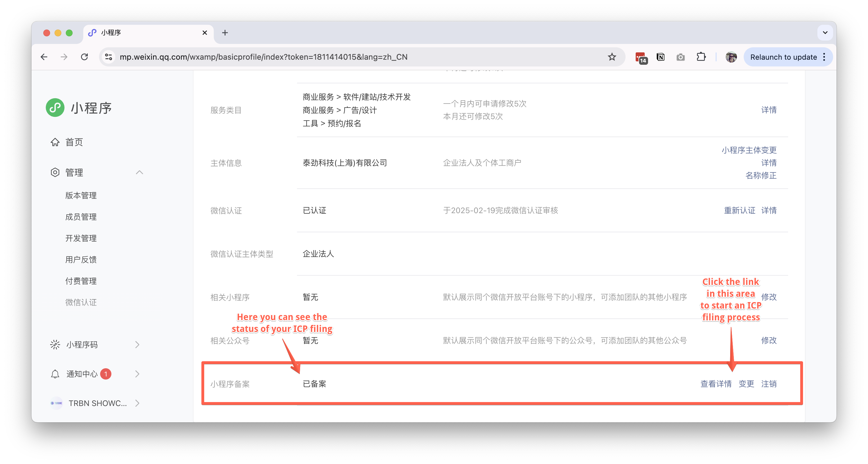Click 查看详情 link for 小程序备案
This screenshot has width=868, height=464.
[716, 384]
